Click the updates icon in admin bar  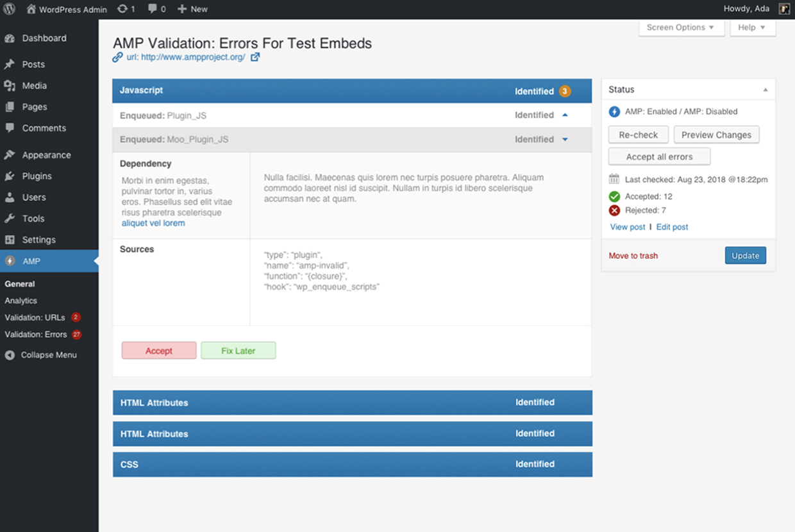[x=122, y=9]
